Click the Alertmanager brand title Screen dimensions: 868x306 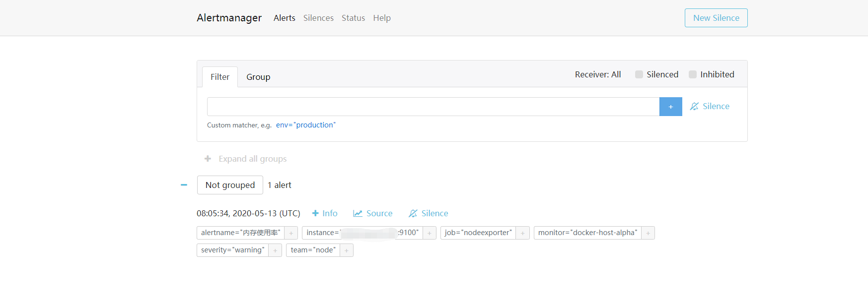tap(229, 18)
